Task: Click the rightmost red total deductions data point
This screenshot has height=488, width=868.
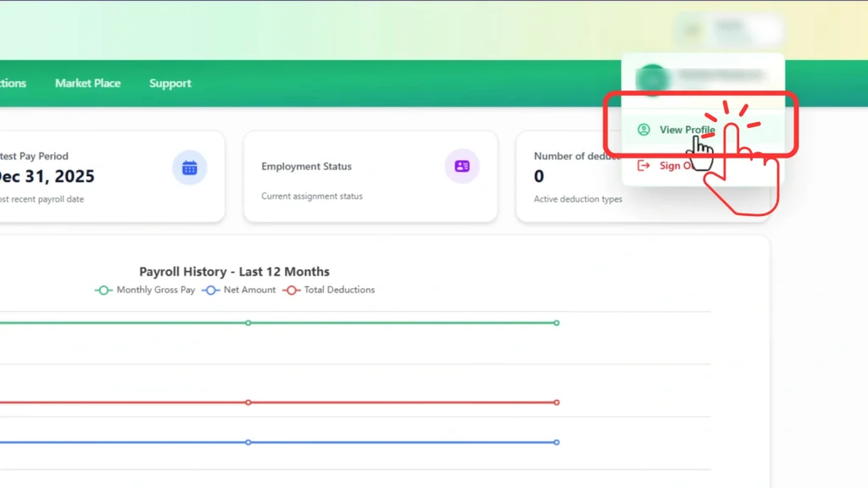Action: tap(556, 402)
